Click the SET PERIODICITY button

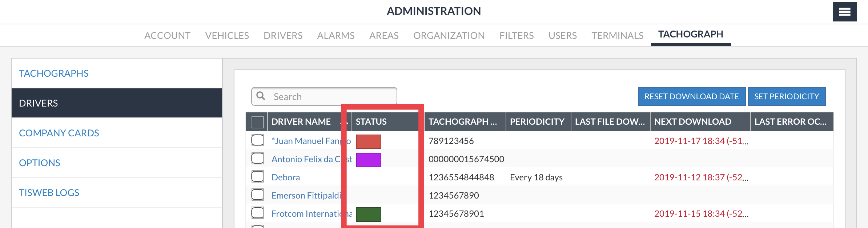pyautogui.click(x=787, y=96)
